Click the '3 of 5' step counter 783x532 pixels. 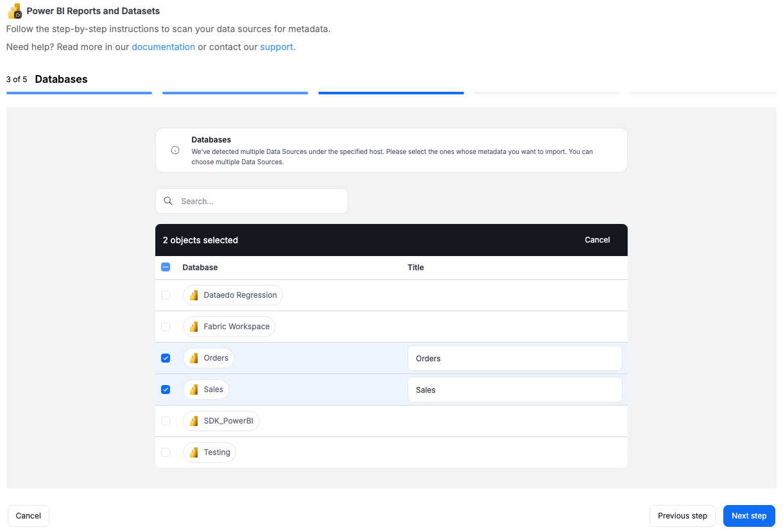click(17, 80)
